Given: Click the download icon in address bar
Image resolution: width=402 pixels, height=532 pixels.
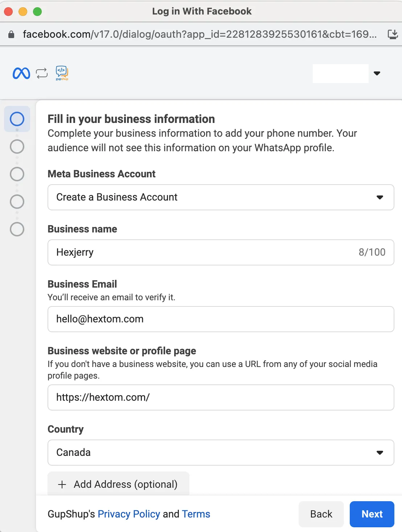Looking at the screenshot, I should point(393,34).
